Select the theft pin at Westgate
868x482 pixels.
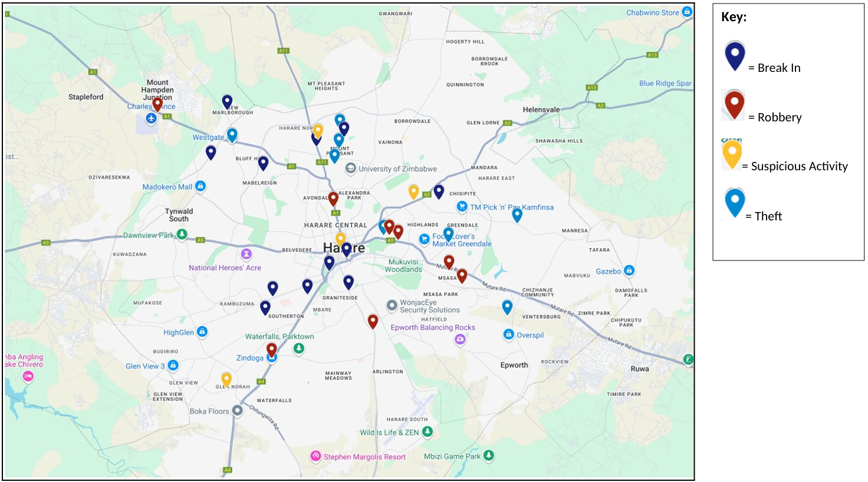coord(232,135)
